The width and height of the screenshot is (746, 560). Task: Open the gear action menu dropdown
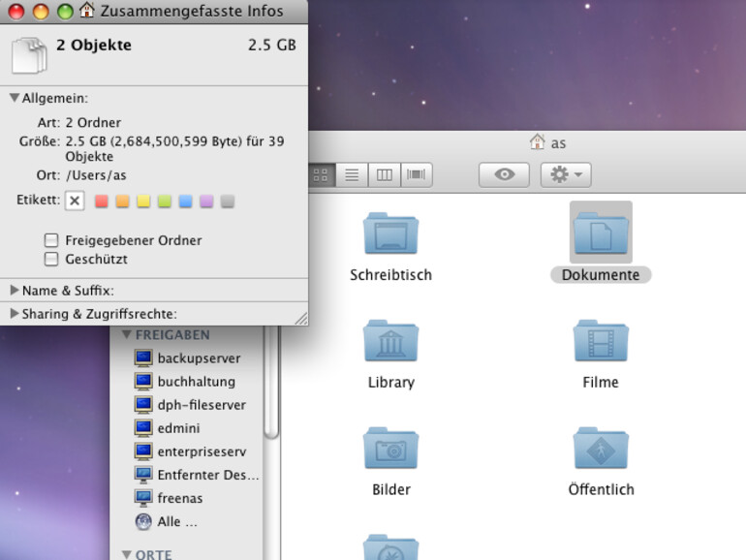pos(566,175)
